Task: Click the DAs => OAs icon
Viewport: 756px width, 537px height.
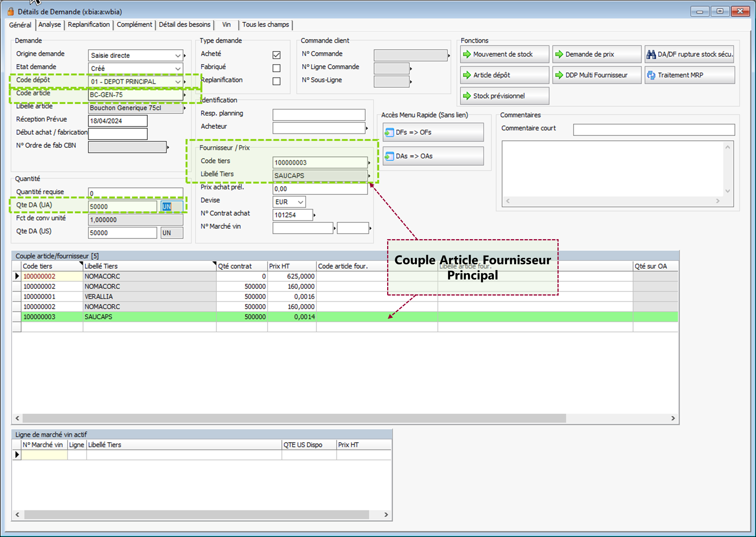Action: point(389,156)
